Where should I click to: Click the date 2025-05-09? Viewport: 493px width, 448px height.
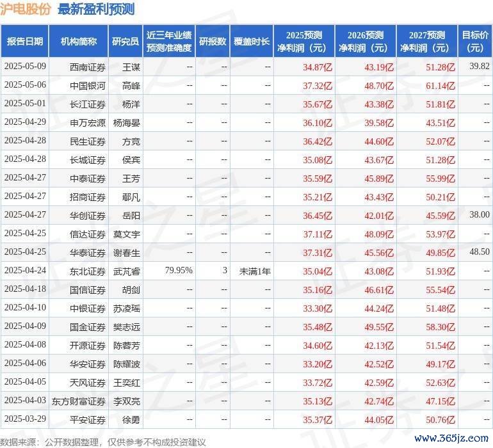25,66
